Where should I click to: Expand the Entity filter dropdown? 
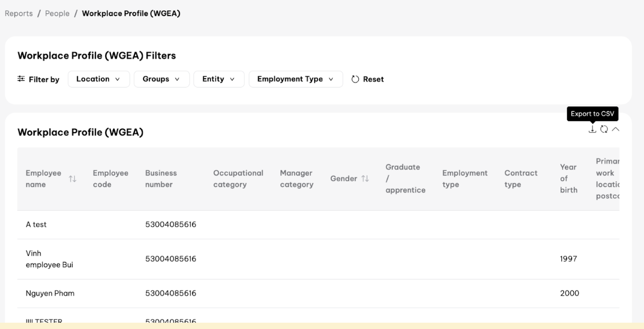[x=219, y=79]
